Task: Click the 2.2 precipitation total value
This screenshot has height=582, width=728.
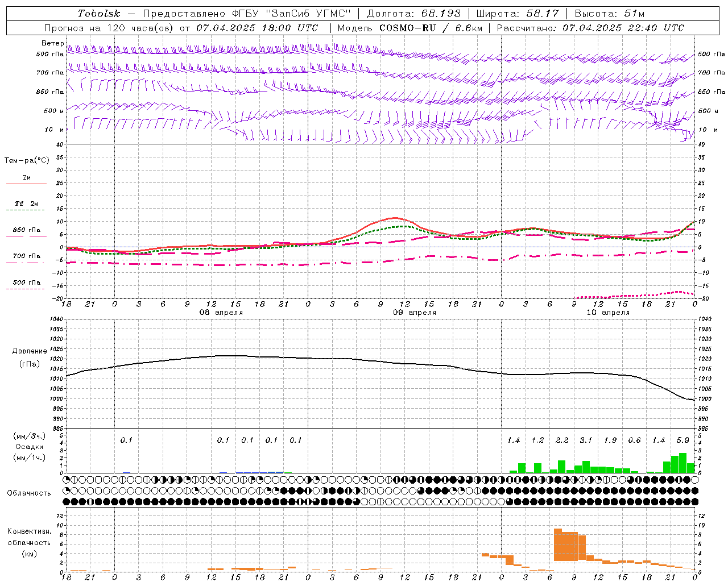Action: coord(562,440)
